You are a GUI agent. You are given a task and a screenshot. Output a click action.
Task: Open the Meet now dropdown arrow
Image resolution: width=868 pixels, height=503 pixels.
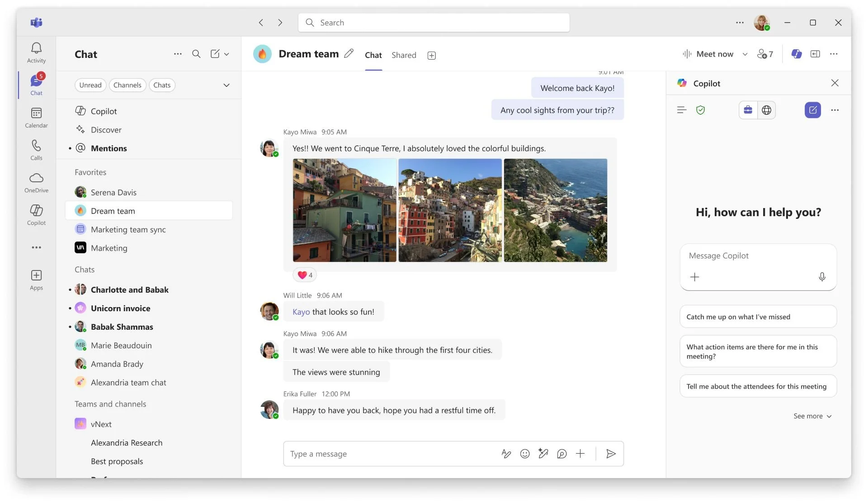coord(745,54)
